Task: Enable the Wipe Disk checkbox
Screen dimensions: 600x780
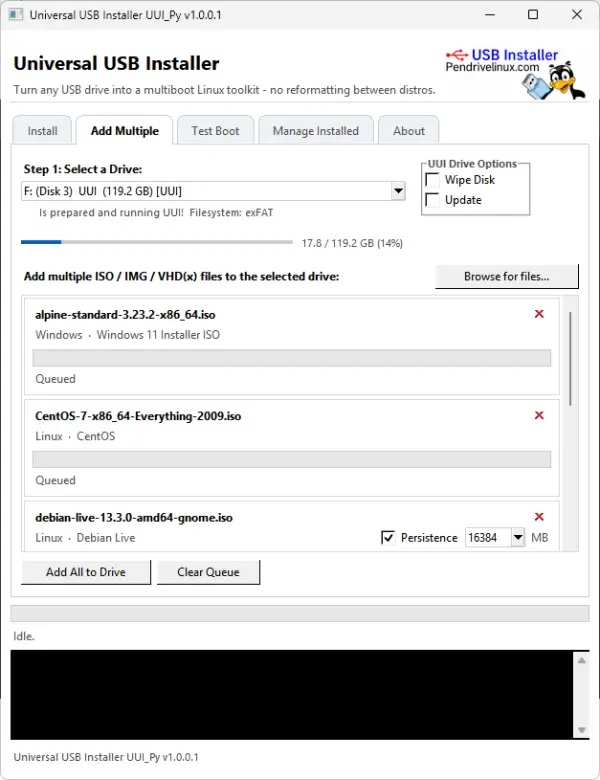Action: [x=432, y=180]
